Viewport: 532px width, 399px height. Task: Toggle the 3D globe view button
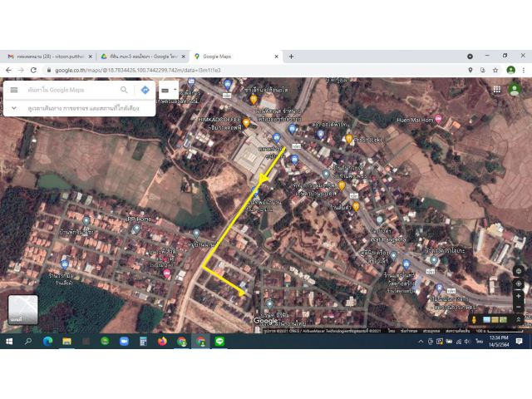[x=519, y=271]
